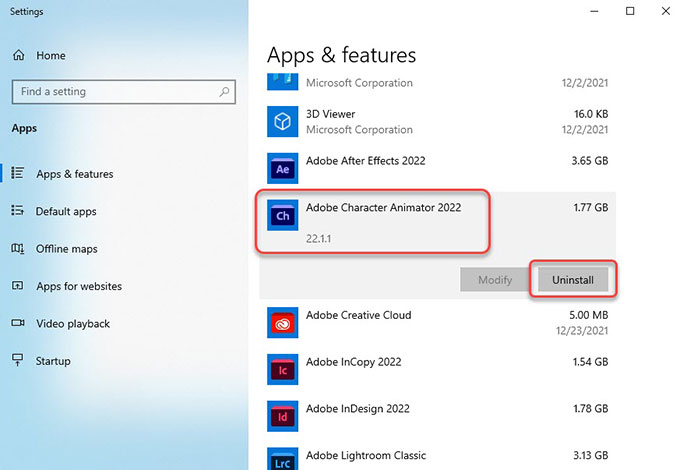Select 3D Viewer app name
This screenshot has width=680, height=470.
330,114
